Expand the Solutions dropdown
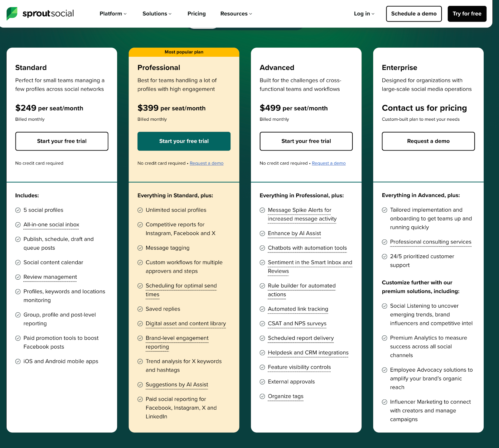This screenshot has width=499, height=448. pyautogui.click(x=157, y=14)
